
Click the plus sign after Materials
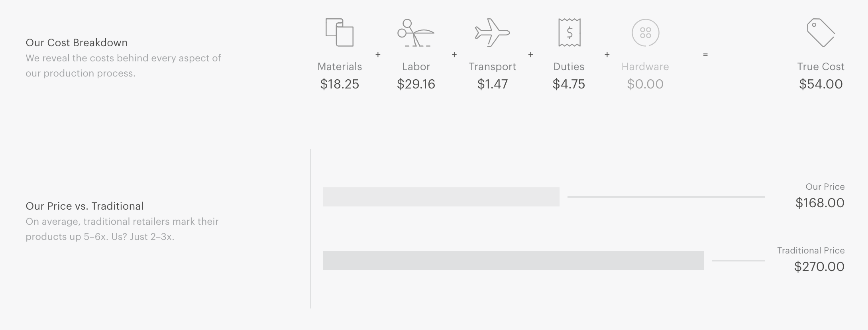click(378, 55)
